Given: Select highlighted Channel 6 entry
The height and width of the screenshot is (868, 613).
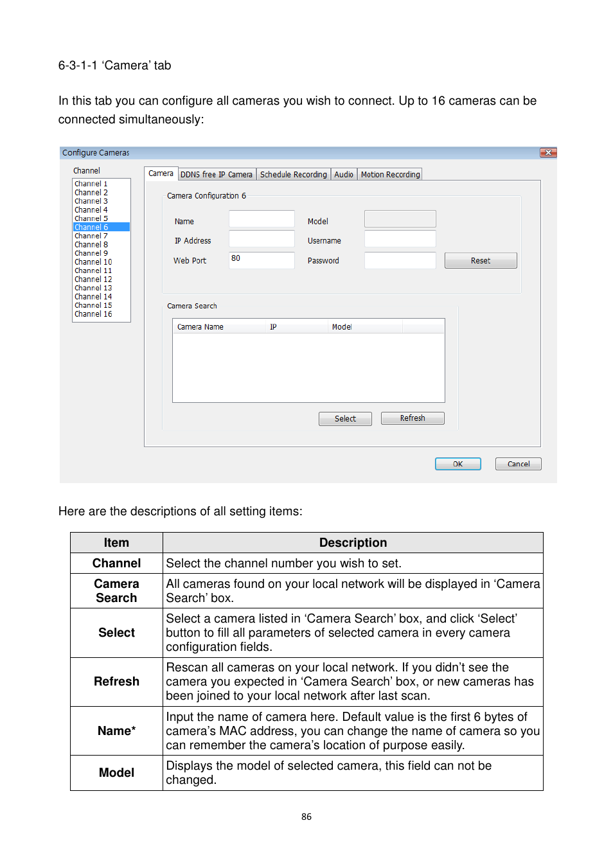Looking at the screenshot, I should point(102,227).
